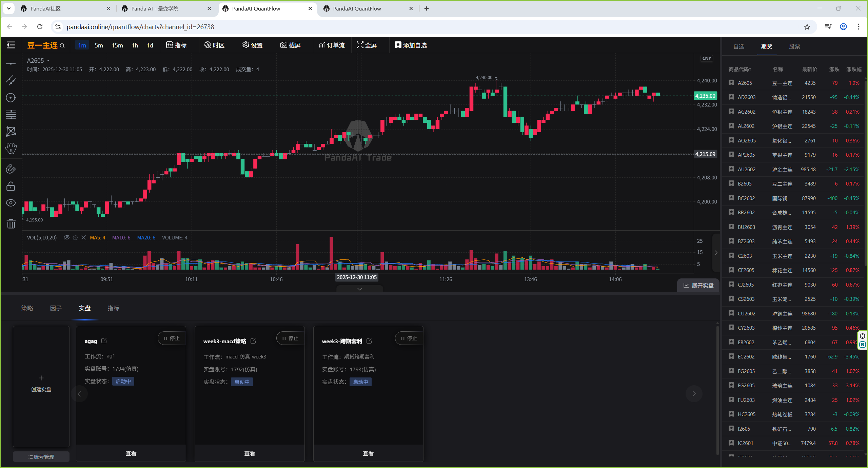Viewport: 868px width, 468px height.
Task: Open the 时区 timezone selector
Action: pos(214,45)
